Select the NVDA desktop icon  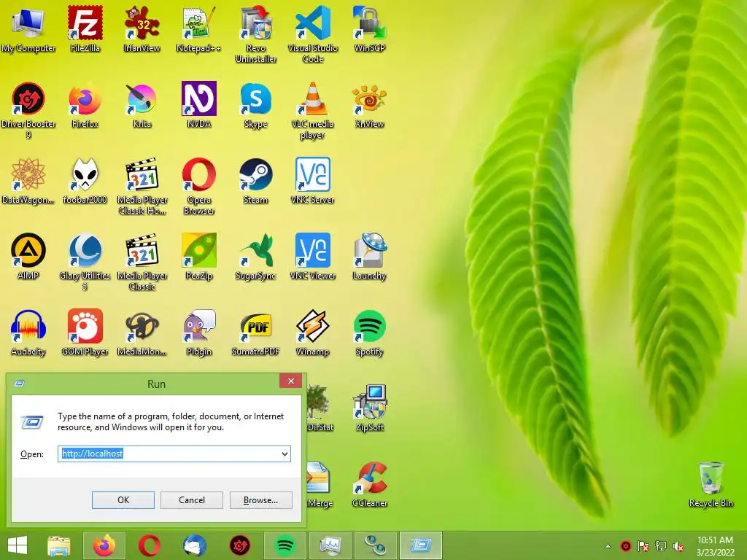pos(198,105)
